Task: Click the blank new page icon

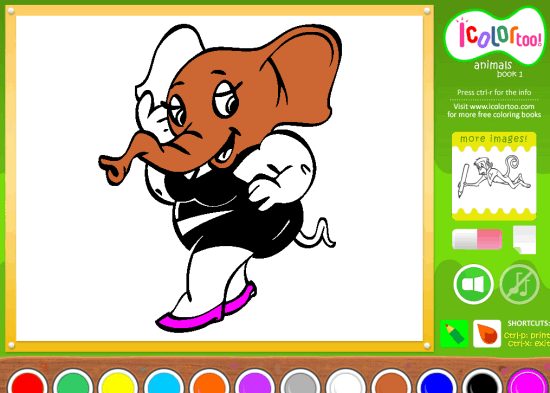Action: tap(524, 239)
